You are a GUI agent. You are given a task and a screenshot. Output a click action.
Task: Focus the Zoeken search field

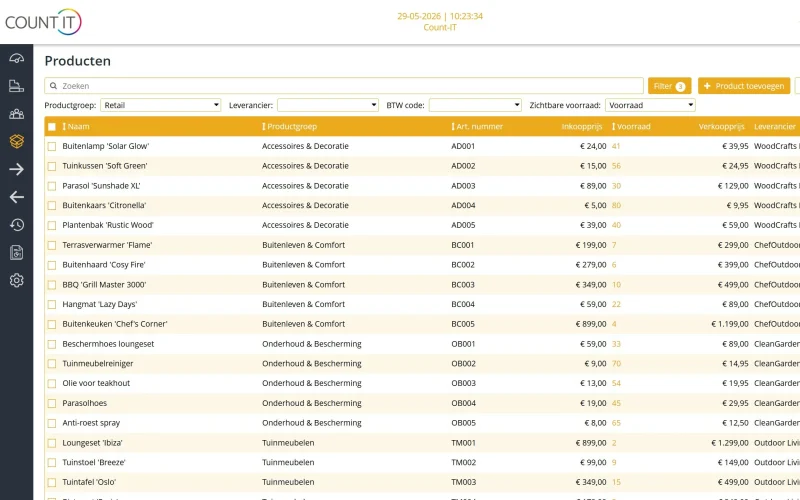point(344,86)
